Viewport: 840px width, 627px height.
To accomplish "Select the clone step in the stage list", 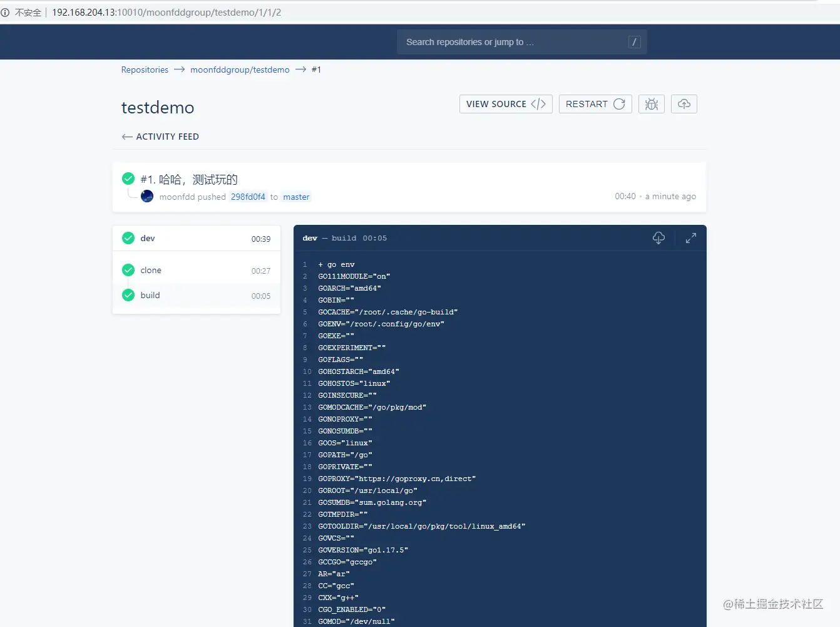I will [x=197, y=270].
